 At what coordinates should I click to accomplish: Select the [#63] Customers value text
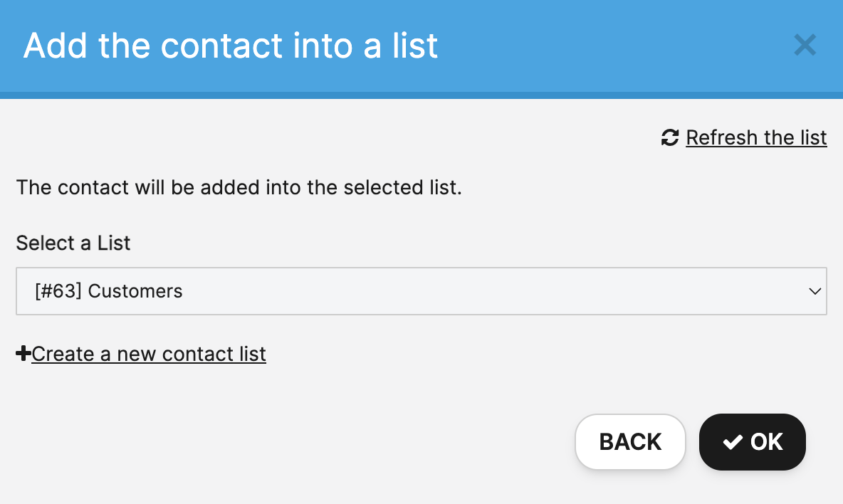[x=109, y=290]
